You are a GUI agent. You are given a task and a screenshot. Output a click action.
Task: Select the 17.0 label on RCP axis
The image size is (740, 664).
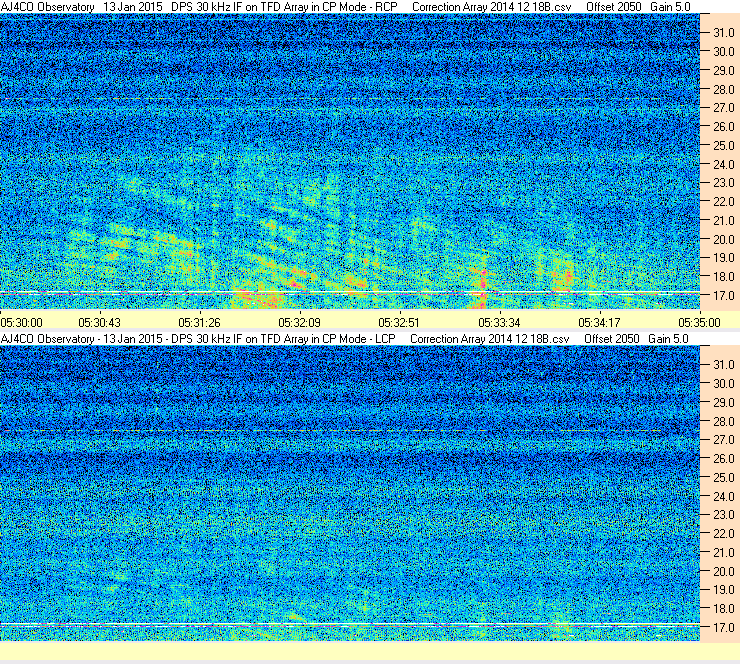(x=724, y=295)
